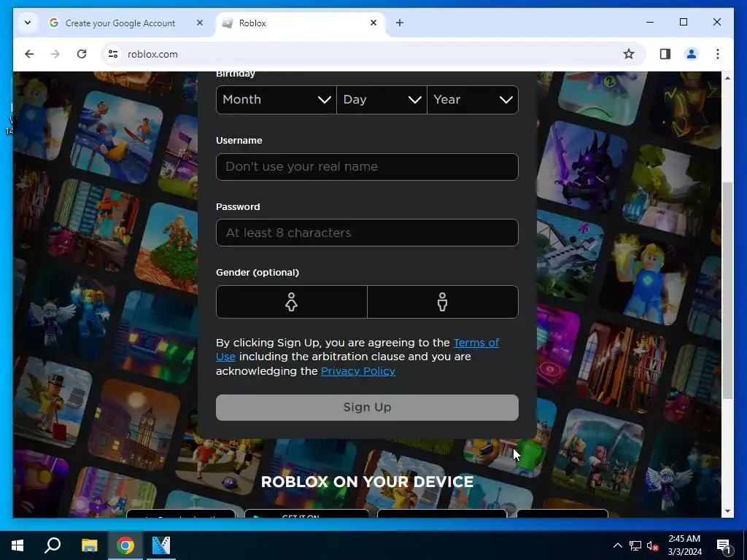
Task: Click the page vertical scrollbar thumb
Action: [x=727, y=290]
